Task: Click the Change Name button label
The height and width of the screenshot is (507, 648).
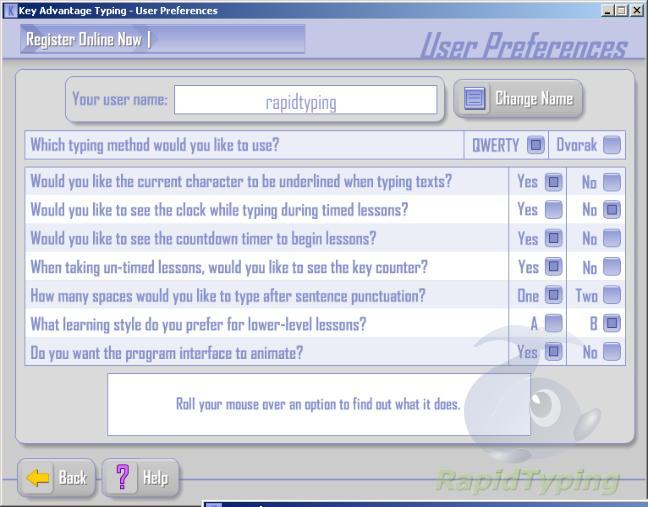Action: pyautogui.click(x=534, y=99)
